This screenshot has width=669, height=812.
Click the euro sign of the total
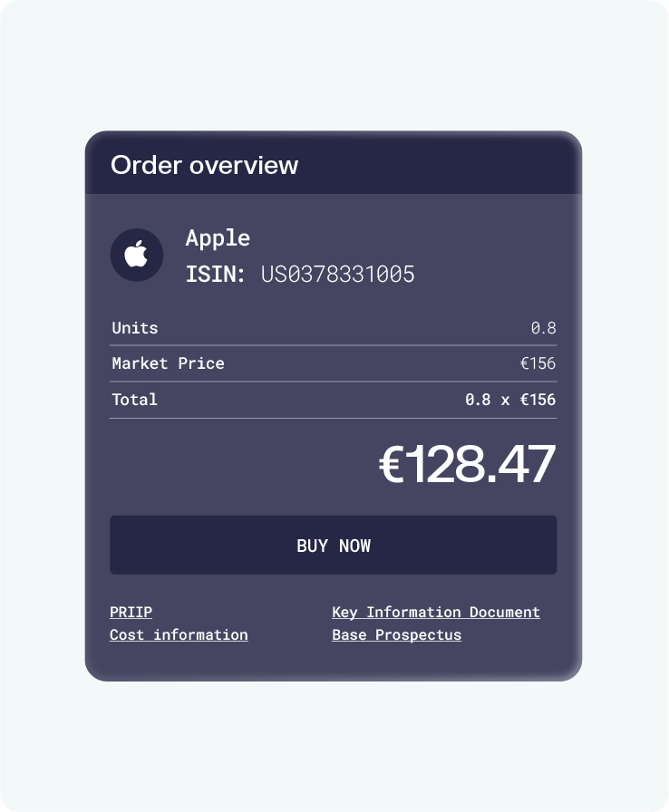coord(390,466)
